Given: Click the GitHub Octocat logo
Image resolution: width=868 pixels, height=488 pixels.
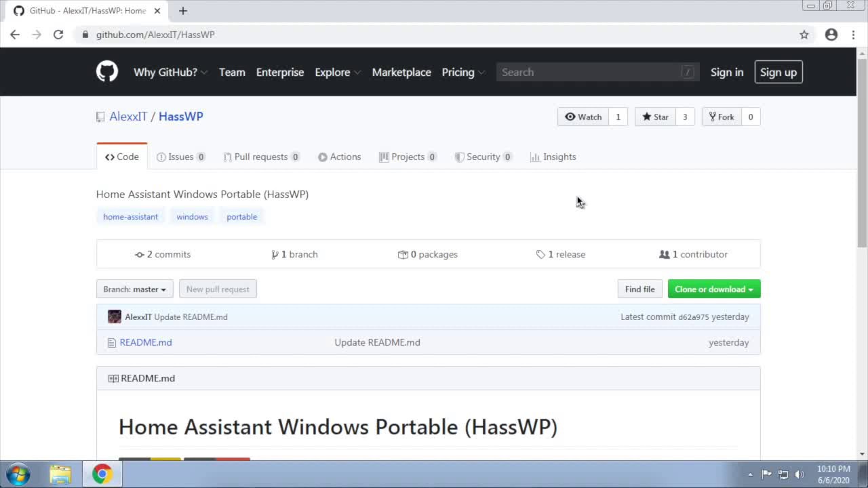Looking at the screenshot, I should click(x=107, y=72).
